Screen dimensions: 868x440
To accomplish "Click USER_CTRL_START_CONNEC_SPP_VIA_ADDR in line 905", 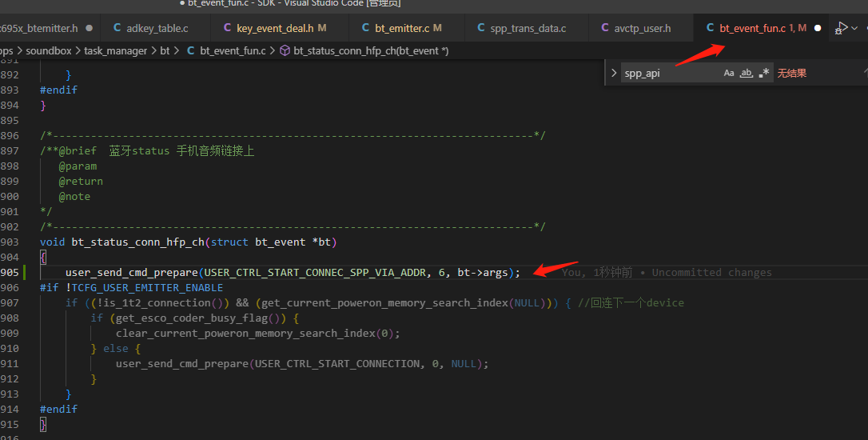I will (315, 273).
